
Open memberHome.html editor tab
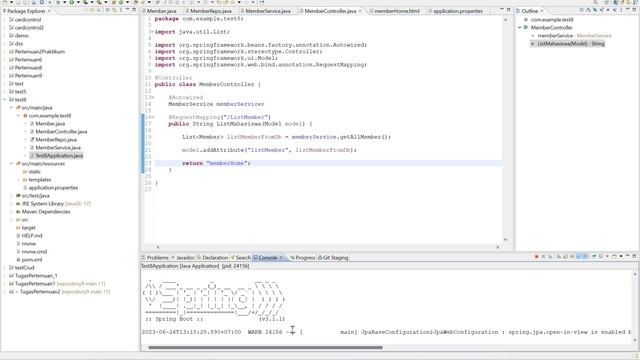point(396,11)
